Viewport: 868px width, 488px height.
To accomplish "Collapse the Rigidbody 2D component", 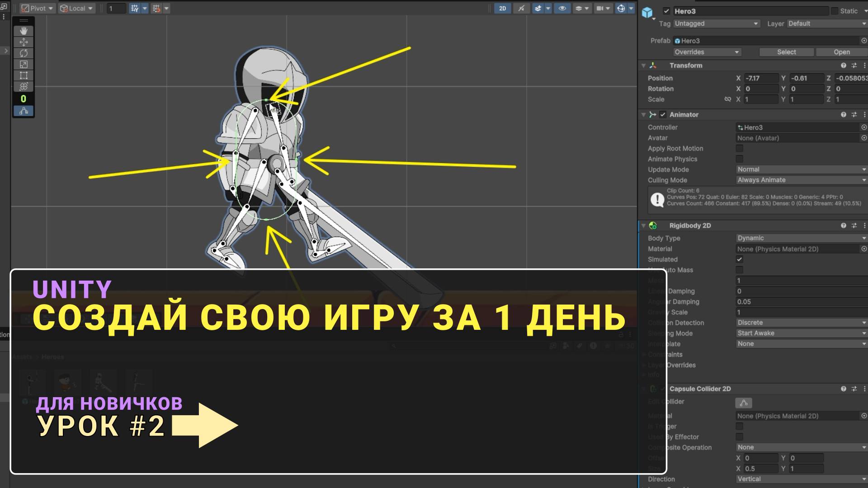I will pyautogui.click(x=643, y=225).
